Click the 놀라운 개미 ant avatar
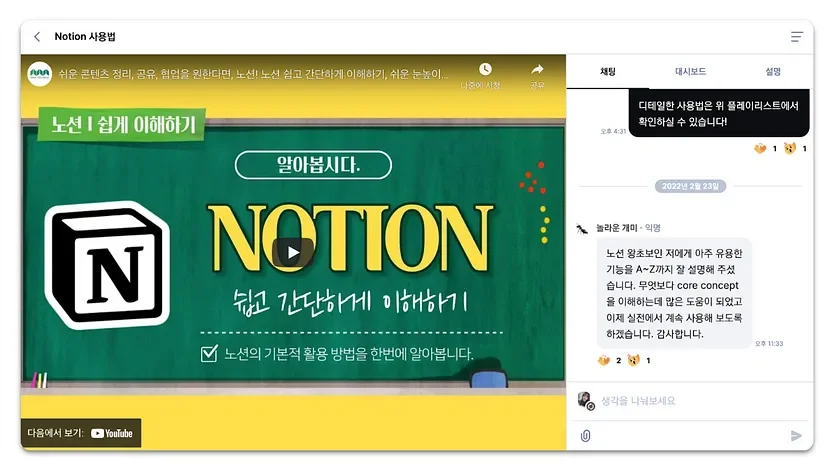Image resolution: width=828 pixels, height=470 pixels. (582, 229)
